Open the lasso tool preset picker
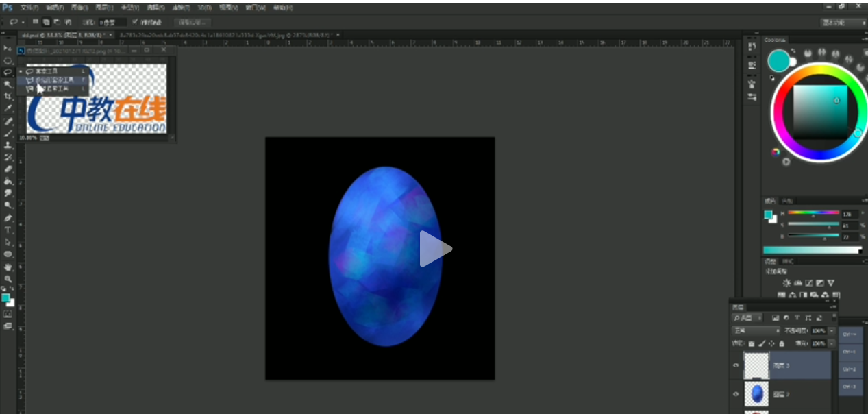Screen dimensions: 868x414 16,22
